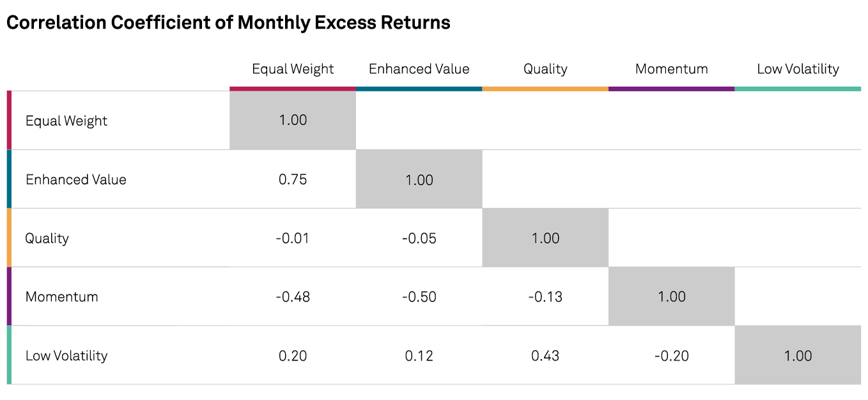
Task: Click the gray 1.00 cell in Momentum row
Action: [x=671, y=297]
